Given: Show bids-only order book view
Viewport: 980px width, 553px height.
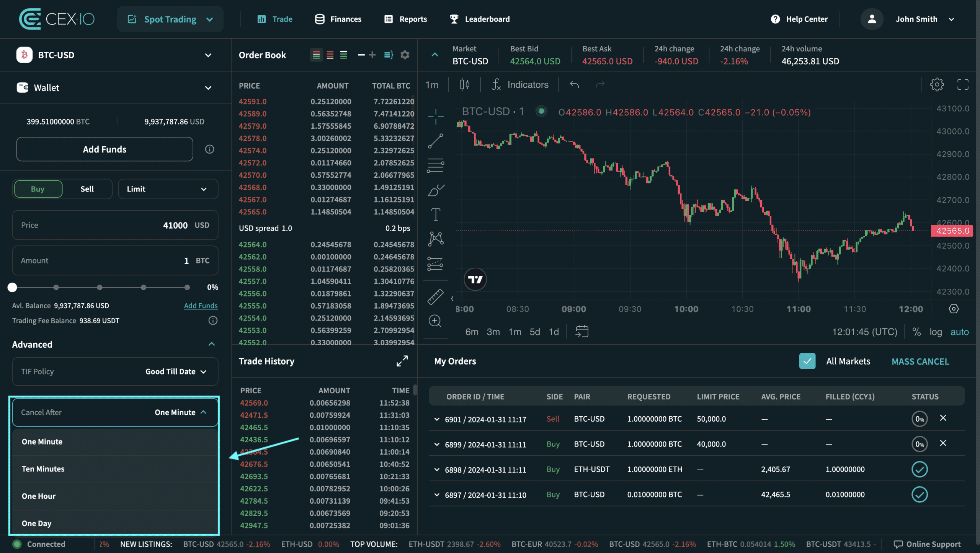Looking at the screenshot, I should click(x=344, y=55).
